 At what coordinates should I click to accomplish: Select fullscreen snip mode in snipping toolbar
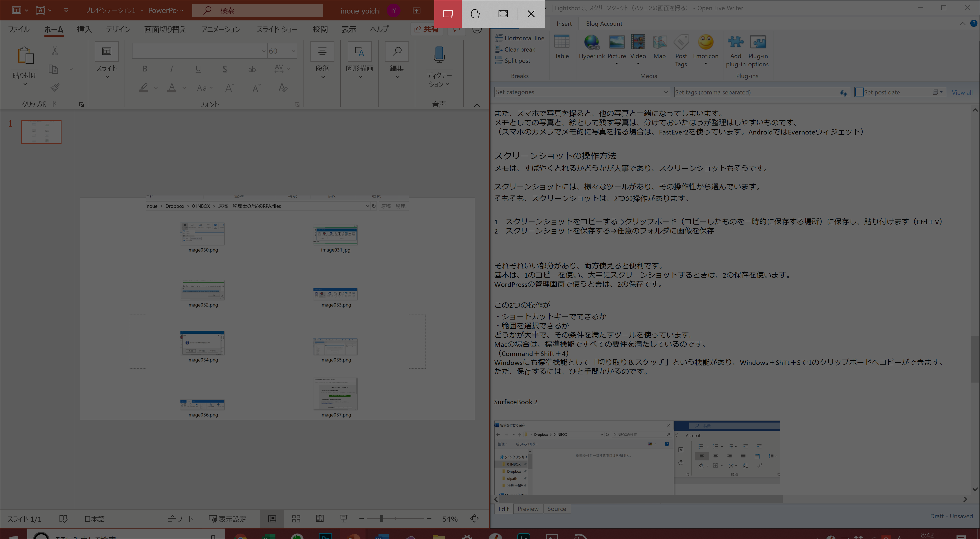[x=503, y=14]
